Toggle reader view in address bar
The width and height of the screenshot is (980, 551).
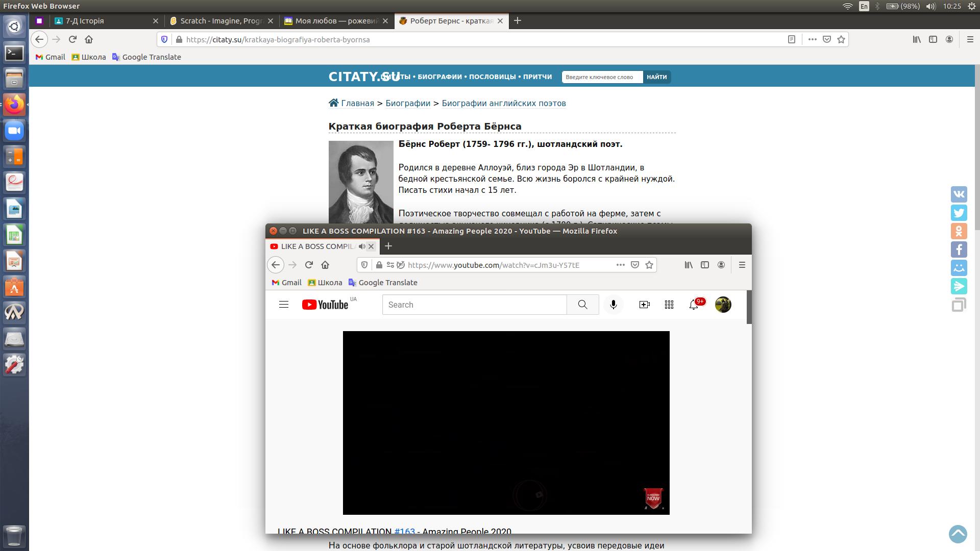[x=792, y=39]
